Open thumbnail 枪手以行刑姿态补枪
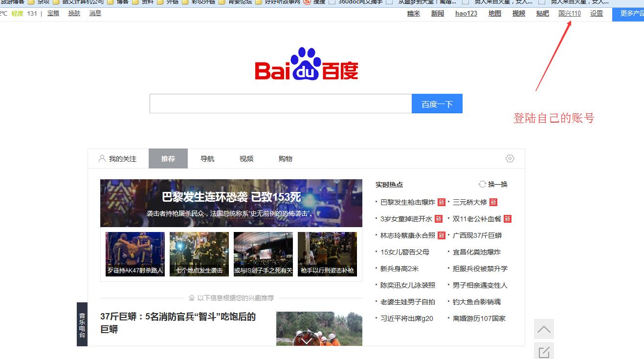This screenshot has height=359, width=644. click(327, 254)
